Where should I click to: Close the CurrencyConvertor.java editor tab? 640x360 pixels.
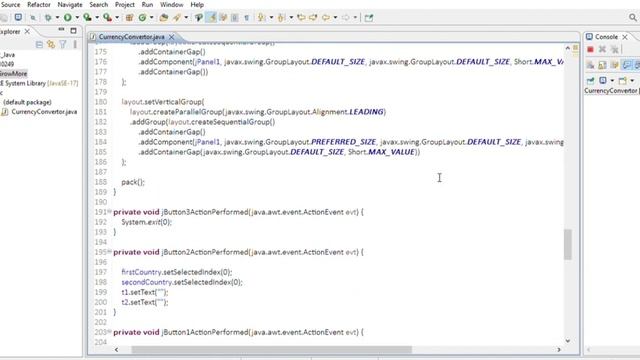pyautogui.click(x=171, y=37)
